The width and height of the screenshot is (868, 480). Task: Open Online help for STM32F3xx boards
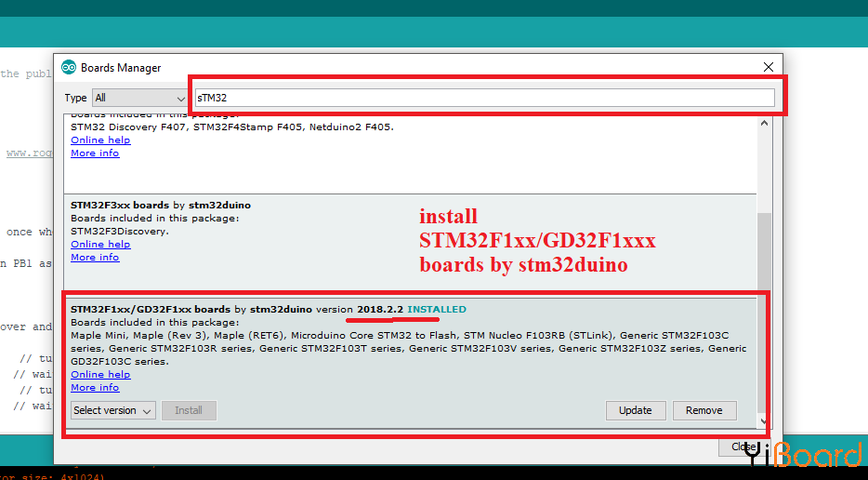pyautogui.click(x=100, y=244)
